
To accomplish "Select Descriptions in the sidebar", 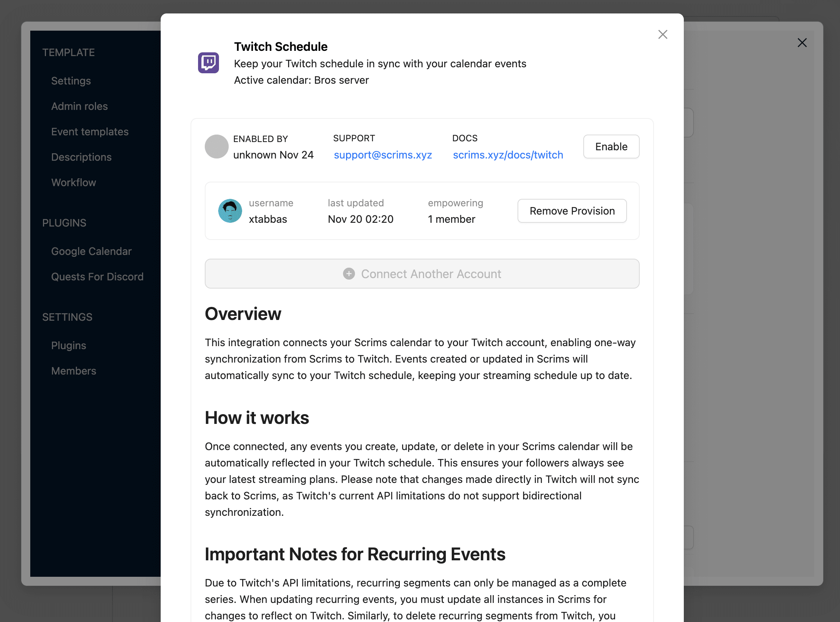I will (81, 157).
